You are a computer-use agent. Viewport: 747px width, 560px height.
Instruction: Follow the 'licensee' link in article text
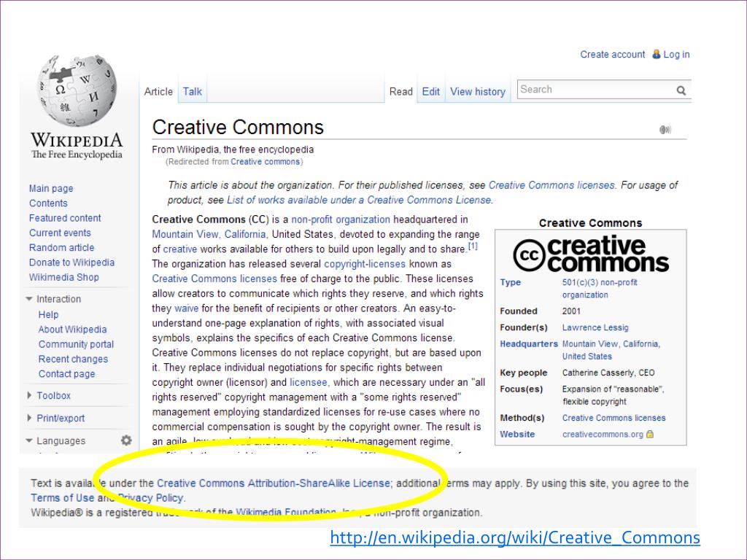[309, 382]
